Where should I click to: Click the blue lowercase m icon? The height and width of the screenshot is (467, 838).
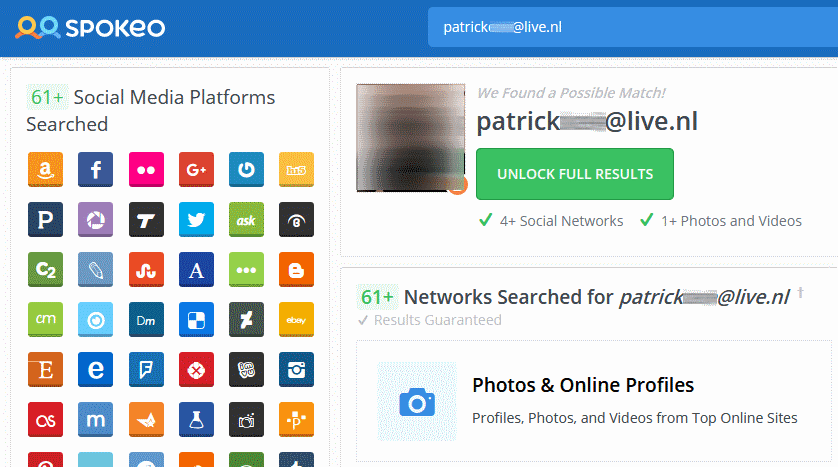[x=96, y=419]
